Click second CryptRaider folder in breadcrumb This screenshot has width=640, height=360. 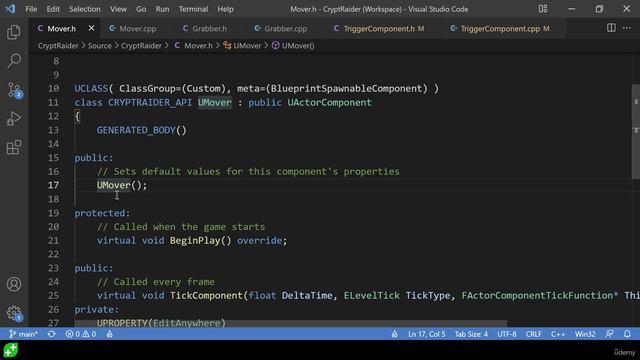point(141,46)
